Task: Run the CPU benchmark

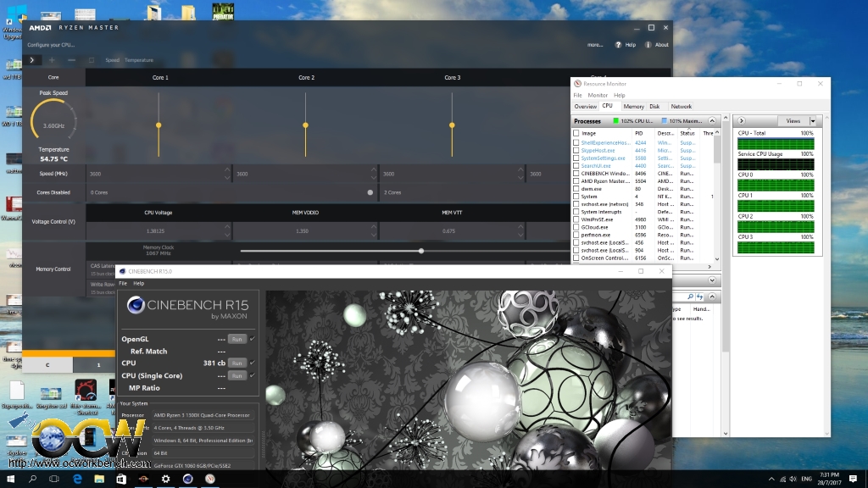Action: [237, 363]
